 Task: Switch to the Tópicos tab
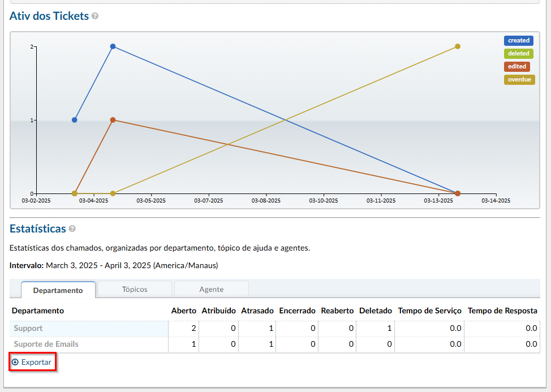pyautogui.click(x=135, y=289)
